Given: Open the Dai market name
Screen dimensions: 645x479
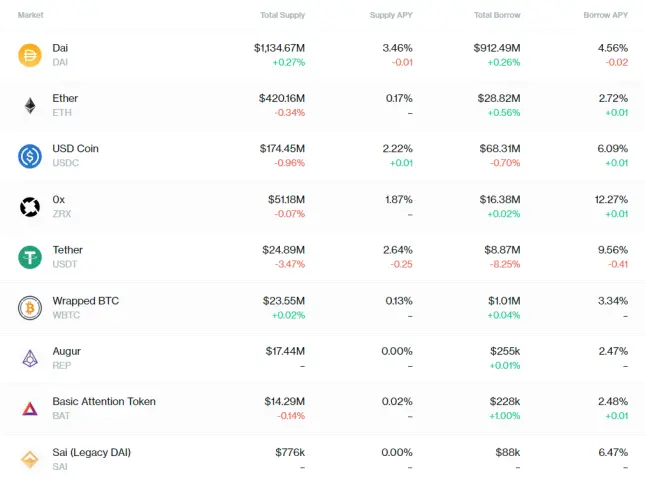Looking at the screenshot, I should (x=60, y=48).
